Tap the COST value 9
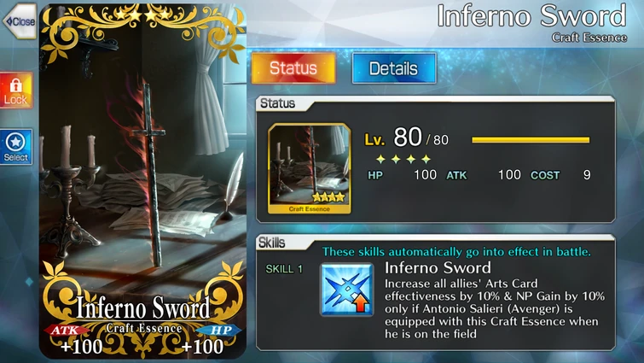644x363 pixels. 587,175
